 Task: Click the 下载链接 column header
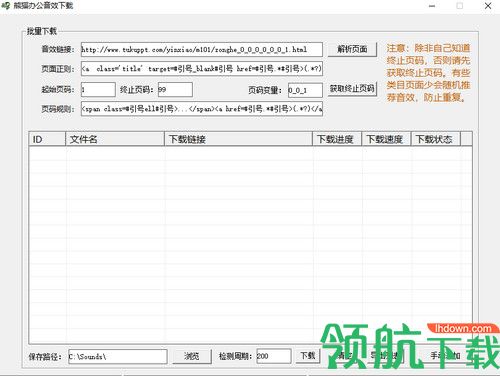tap(239, 139)
